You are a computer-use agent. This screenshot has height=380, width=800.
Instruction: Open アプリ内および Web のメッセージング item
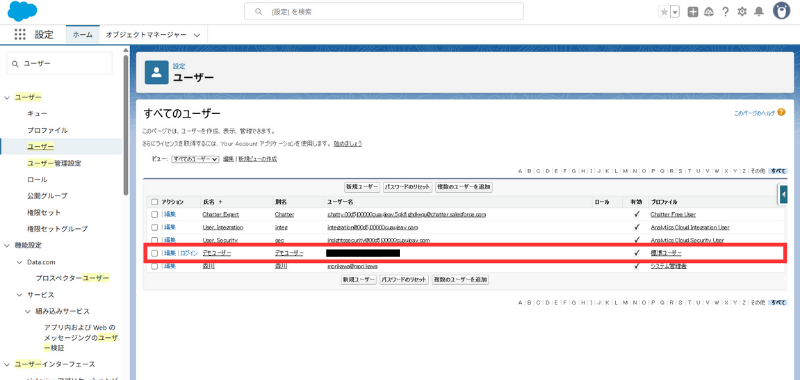[81, 338]
